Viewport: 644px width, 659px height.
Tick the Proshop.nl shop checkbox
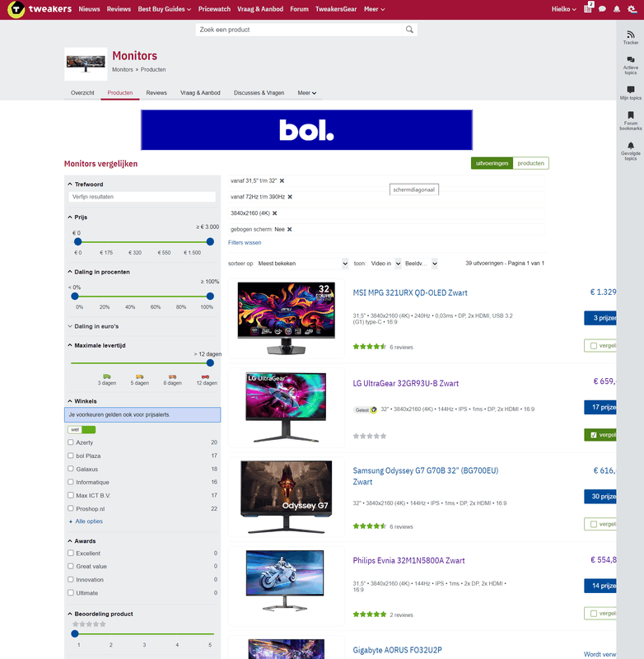tap(71, 508)
